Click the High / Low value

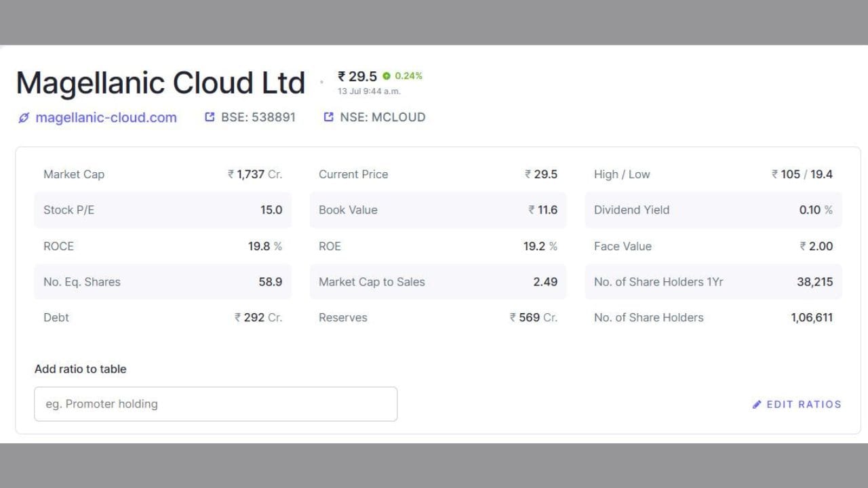point(802,174)
